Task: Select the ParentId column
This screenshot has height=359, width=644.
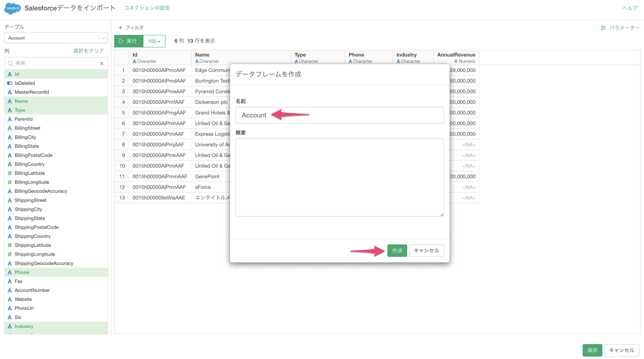Action: click(x=56, y=119)
